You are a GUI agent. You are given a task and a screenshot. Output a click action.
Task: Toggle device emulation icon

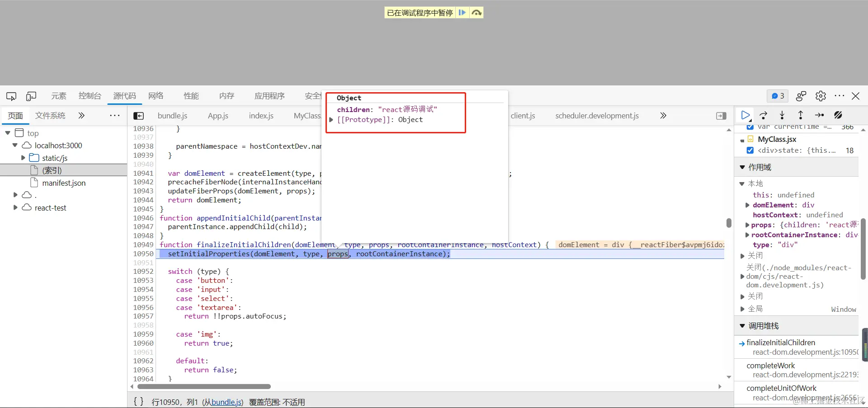[x=31, y=96]
